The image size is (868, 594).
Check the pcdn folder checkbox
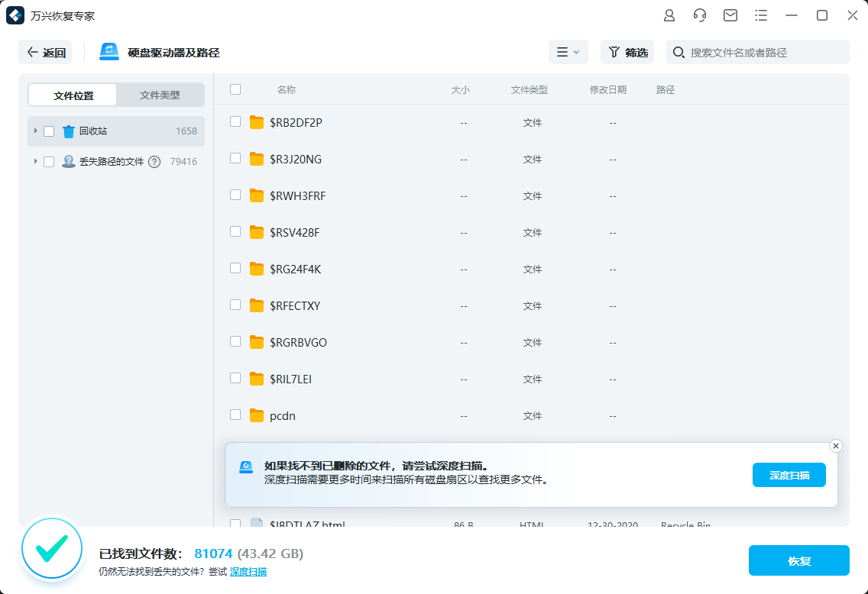click(x=235, y=415)
